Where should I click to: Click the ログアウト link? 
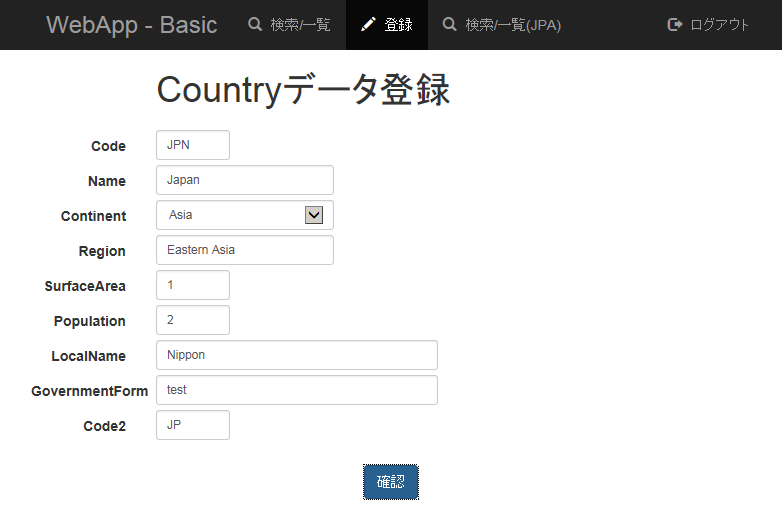pos(708,24)
